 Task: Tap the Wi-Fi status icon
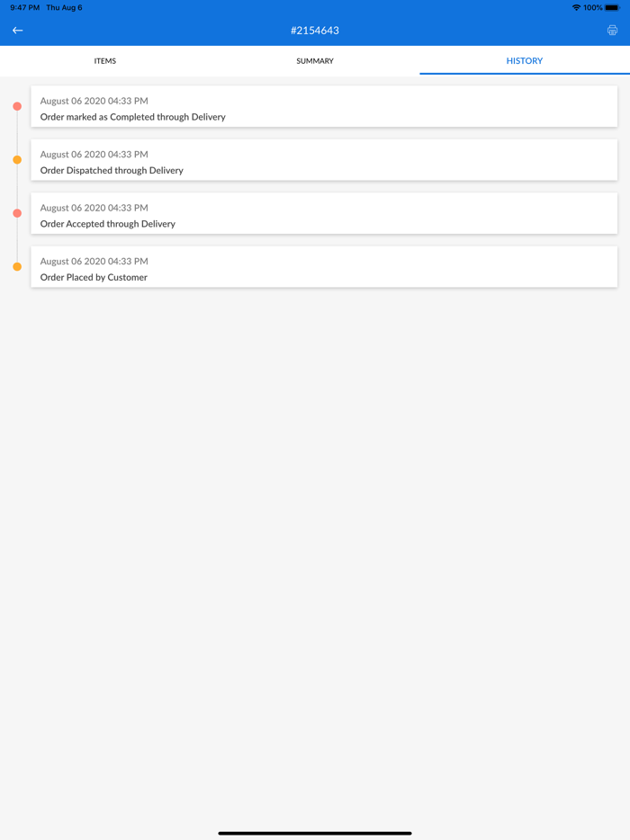[x=576, y=8]
